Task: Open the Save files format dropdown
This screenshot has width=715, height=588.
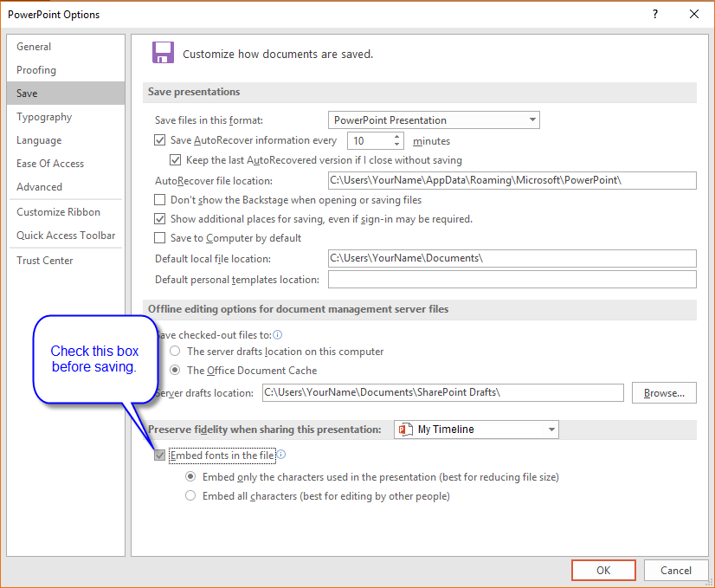Action: point(434,120)
